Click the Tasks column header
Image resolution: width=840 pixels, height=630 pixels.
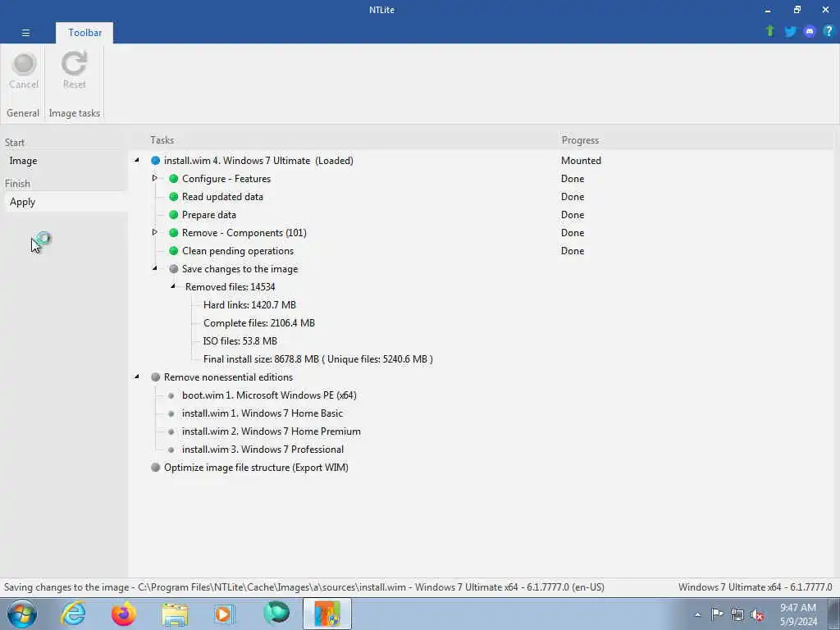point(162,139)
